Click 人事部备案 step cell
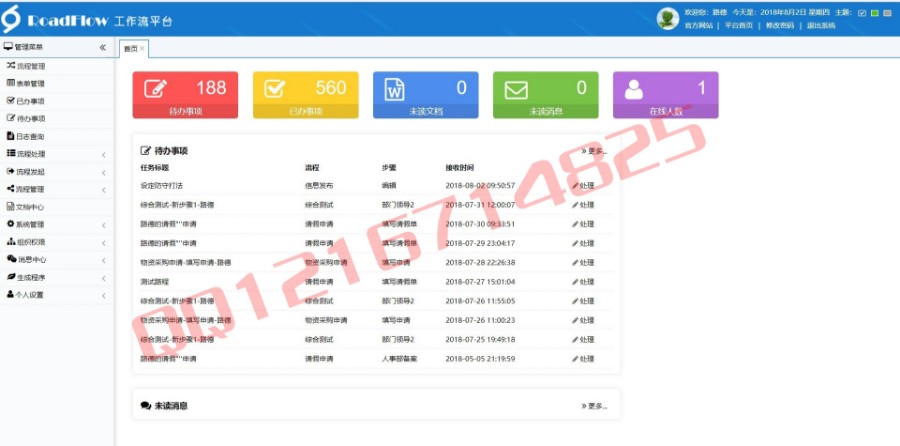900x446 pixels. coord(400,359)
